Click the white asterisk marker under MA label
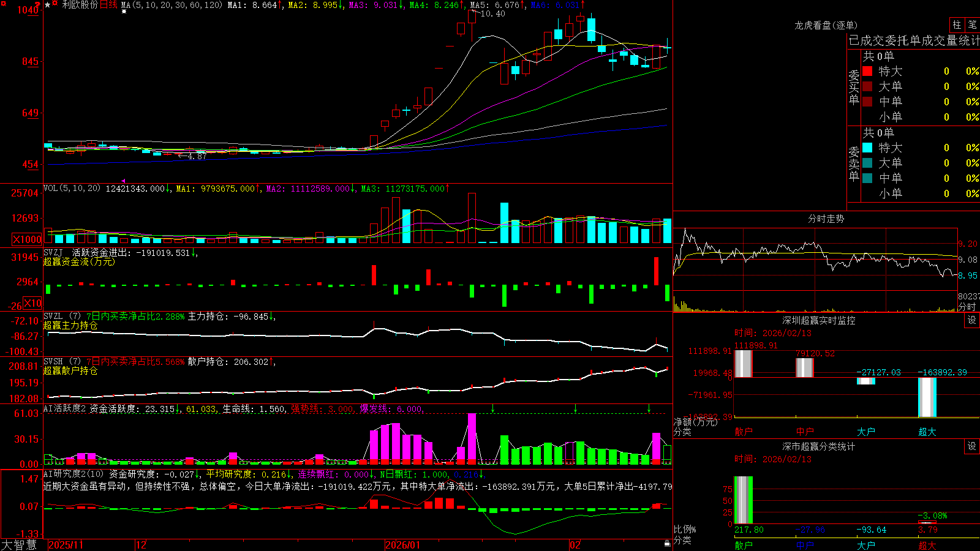 point(124,12)
